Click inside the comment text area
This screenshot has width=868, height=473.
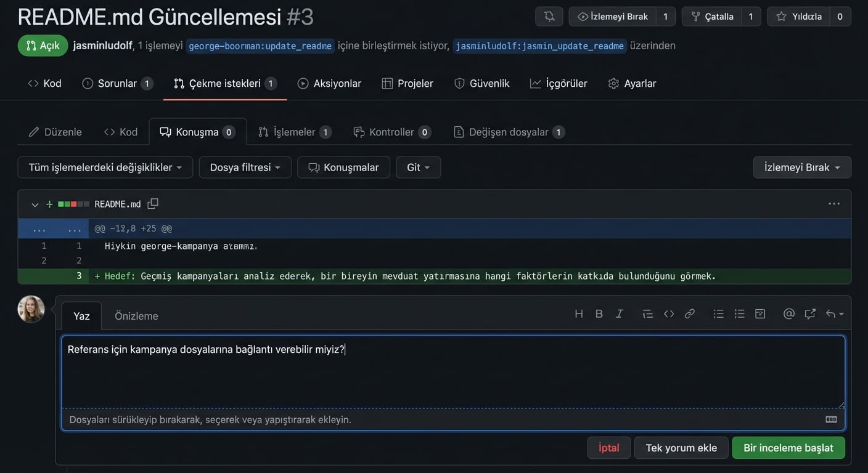pos(452,376)
